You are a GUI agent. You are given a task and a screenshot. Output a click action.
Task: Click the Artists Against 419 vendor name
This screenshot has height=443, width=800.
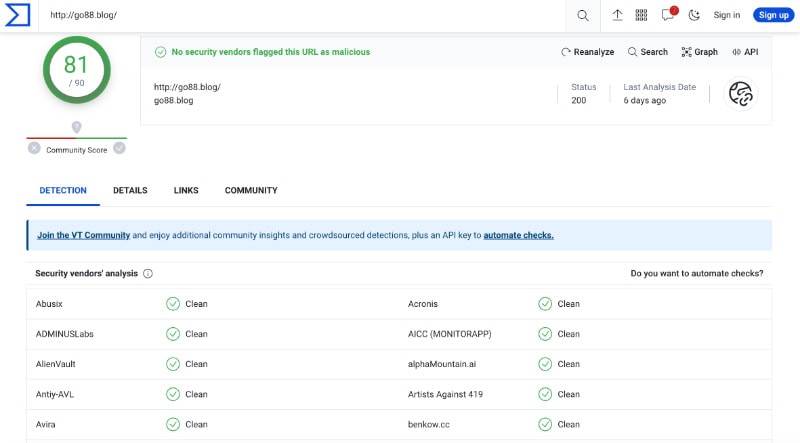[x=445, y=395]
